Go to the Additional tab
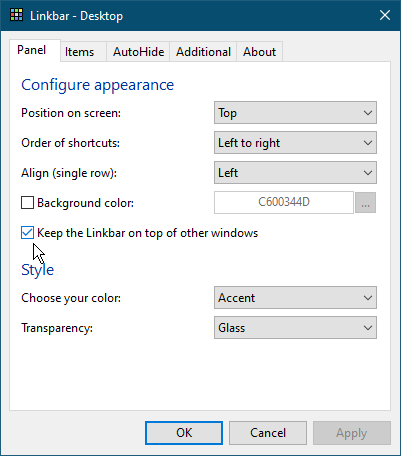 point(203,52)
